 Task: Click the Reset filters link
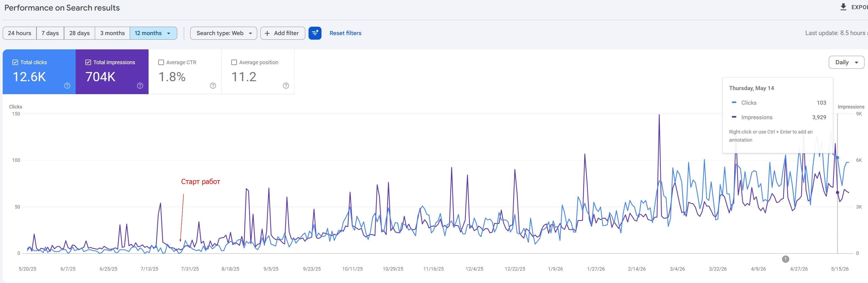(345, 33)
